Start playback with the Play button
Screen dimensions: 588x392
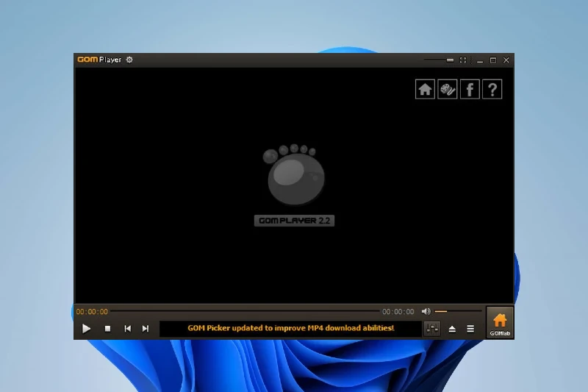tap(86, 329)
